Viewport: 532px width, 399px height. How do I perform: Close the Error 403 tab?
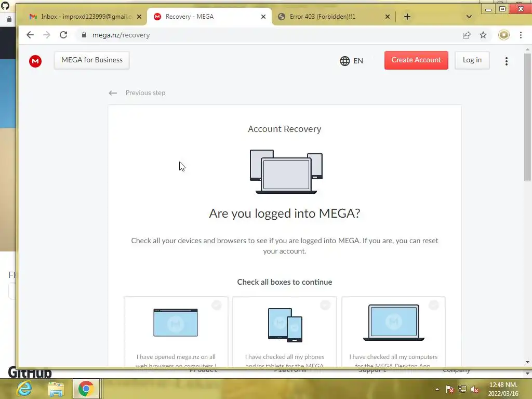388,17
